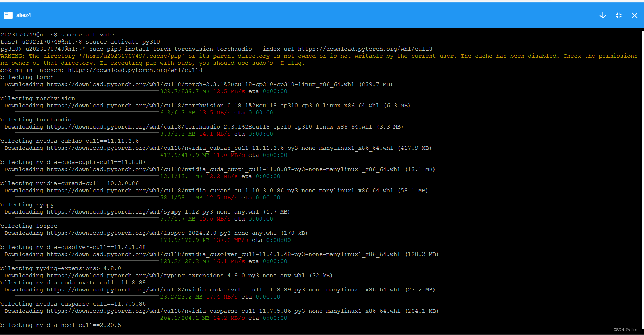Click the 'Looking in indexes' line URL
The width and height of the screenshot is (644, 335).
135,70
